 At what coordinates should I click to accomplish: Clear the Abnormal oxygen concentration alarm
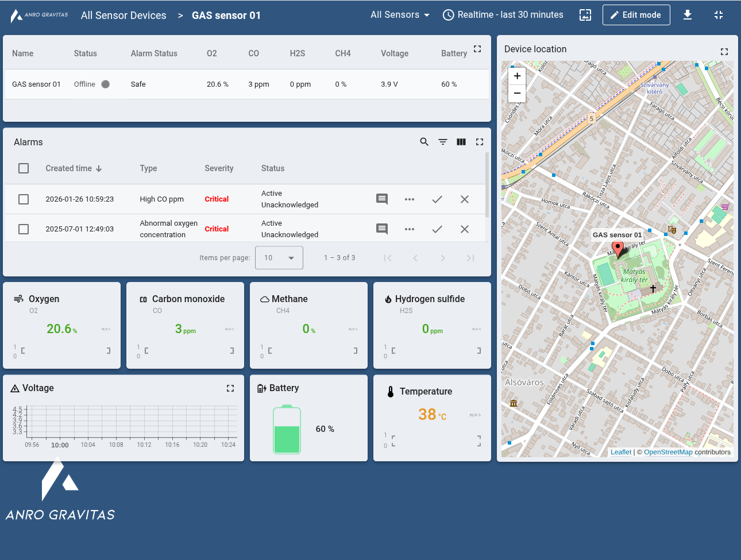click(x=464, y=229)
